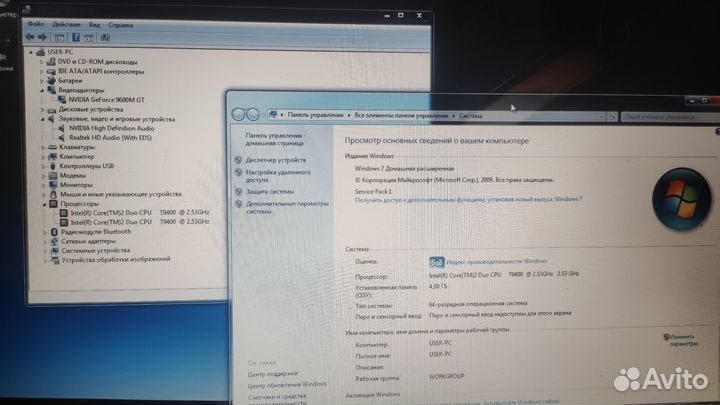Click Все элементы панели управления breadcrumb
The height and width of the screenshot is (405, 720).
[401, 116]
